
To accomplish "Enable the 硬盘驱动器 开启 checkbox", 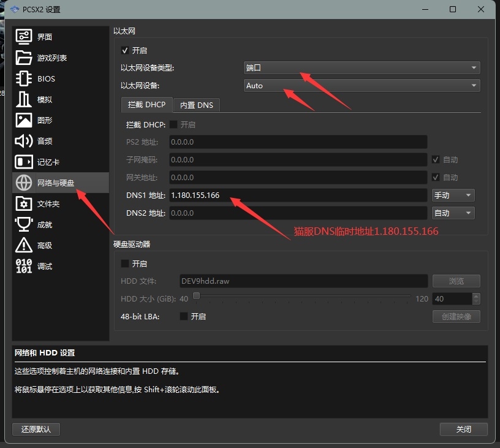I will (x=124, y=264).
